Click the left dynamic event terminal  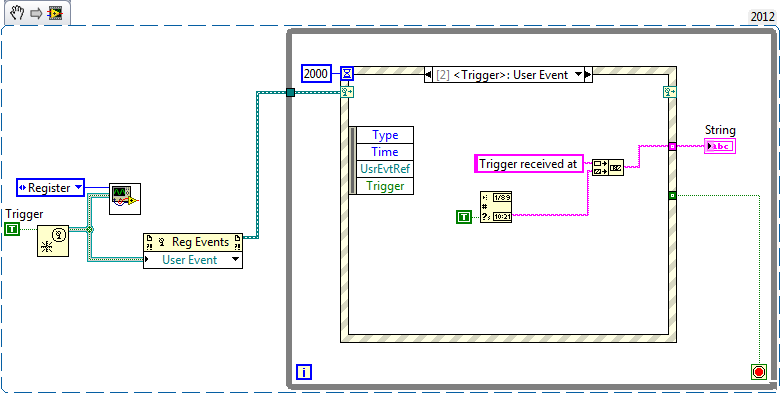(x=347, y=92)
